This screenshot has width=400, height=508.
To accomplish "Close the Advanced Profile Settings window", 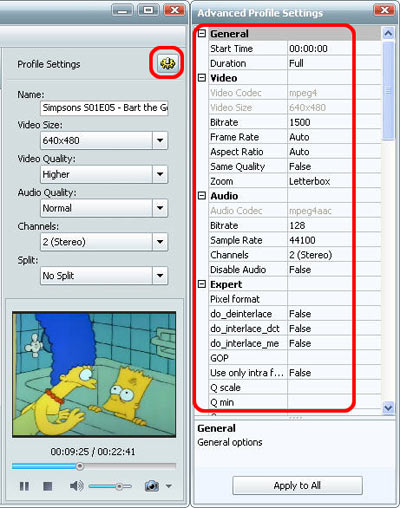I will pyautogui.click(x=384, y=10).
